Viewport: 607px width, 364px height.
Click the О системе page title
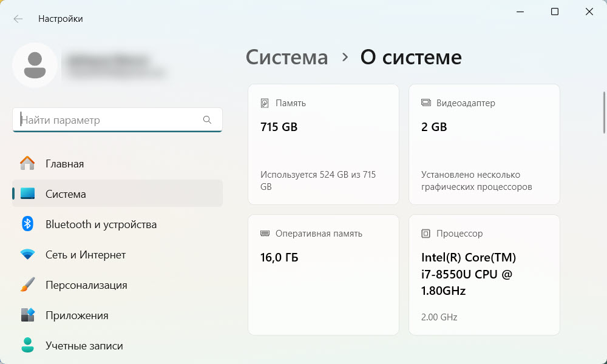click(x=412, y=56)
